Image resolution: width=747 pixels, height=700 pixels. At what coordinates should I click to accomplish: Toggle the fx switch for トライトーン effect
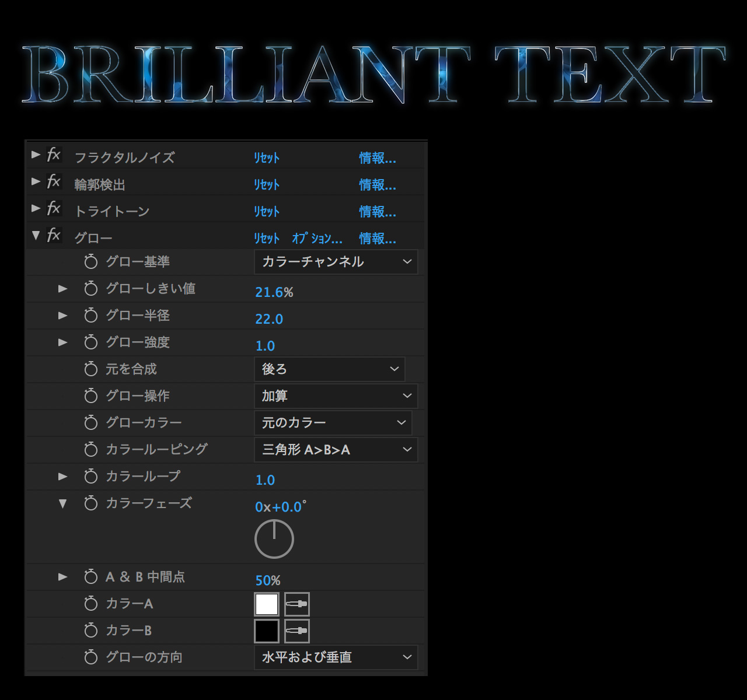click(x=54, y=208)
